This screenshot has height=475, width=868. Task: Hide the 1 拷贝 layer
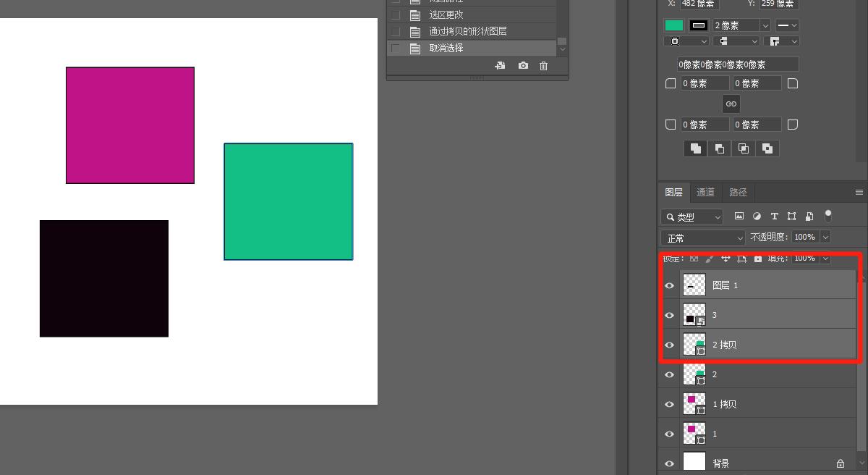pyautogui.click(x=669, y=404)
